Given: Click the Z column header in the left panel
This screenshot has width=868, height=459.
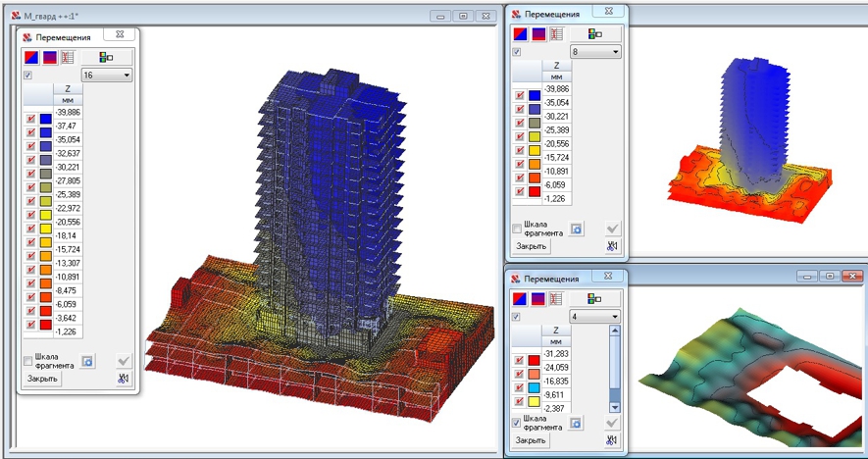Looking at the screenshot, I should click(67, 89).
